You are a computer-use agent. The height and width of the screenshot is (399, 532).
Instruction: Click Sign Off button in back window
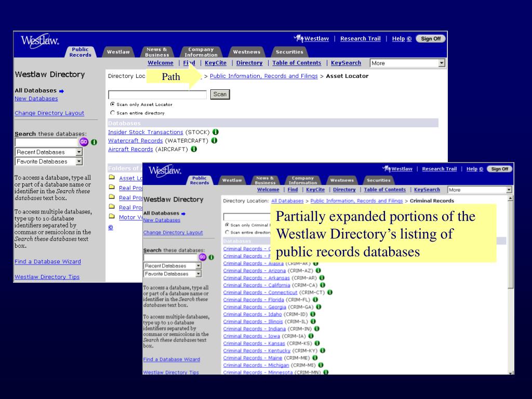431,38
